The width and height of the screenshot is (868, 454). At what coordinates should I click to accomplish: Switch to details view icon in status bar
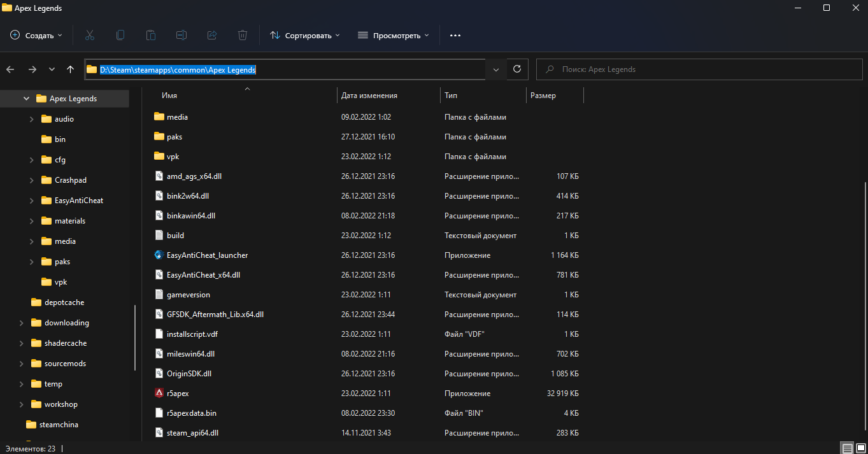(x=846, y=448)
